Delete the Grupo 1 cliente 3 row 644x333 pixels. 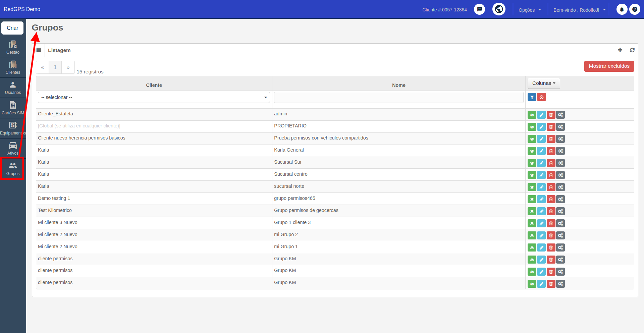(x=551, y=223)
